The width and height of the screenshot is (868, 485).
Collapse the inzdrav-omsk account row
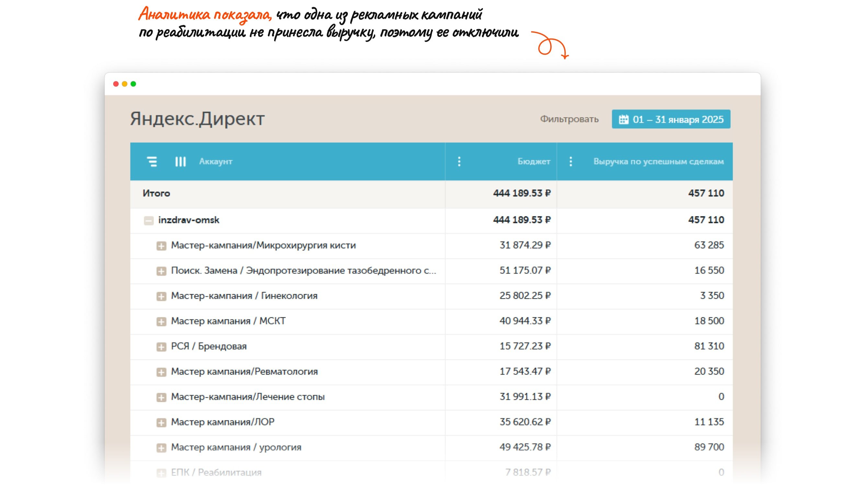[149, 220]
